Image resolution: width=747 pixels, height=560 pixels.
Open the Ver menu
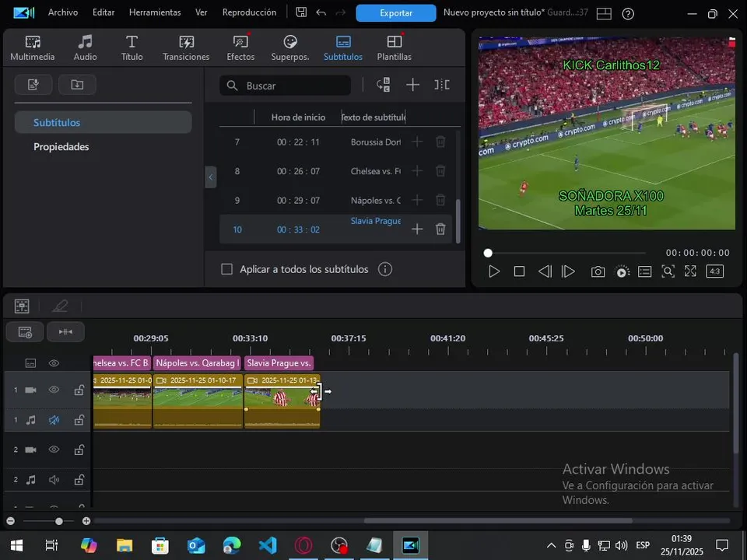[x=201, y=12]
